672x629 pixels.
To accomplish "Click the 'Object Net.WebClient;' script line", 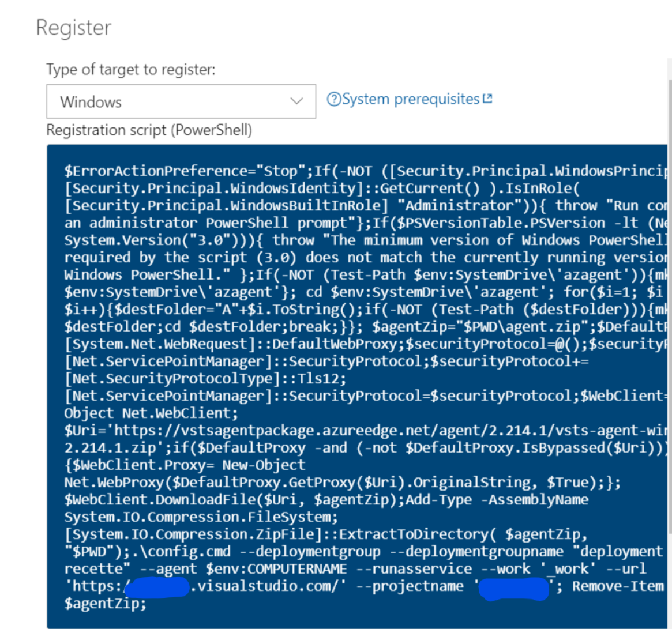I will point(151,413).
